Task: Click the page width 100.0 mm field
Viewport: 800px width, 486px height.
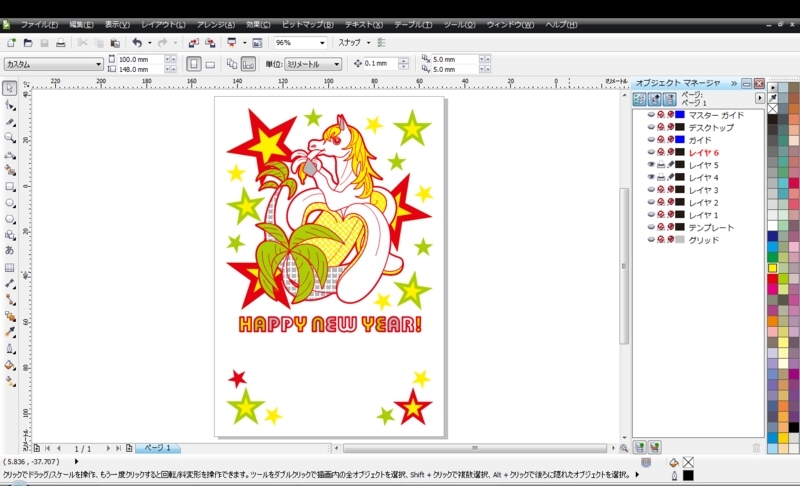Action: [x=141, y=59]
